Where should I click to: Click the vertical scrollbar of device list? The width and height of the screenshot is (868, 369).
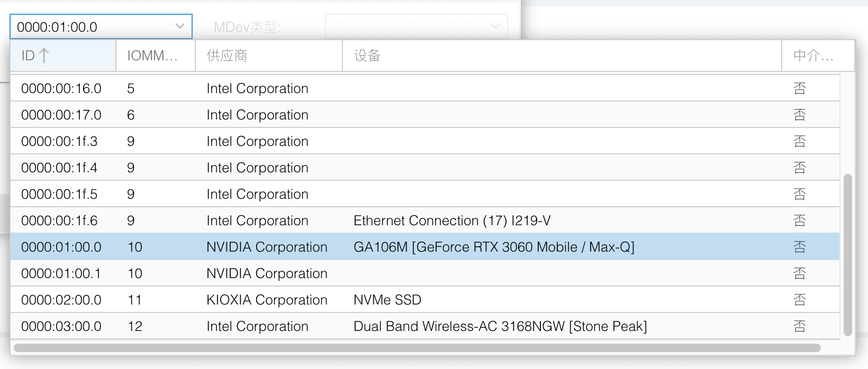pyautogui.click(x=848, y=254)
